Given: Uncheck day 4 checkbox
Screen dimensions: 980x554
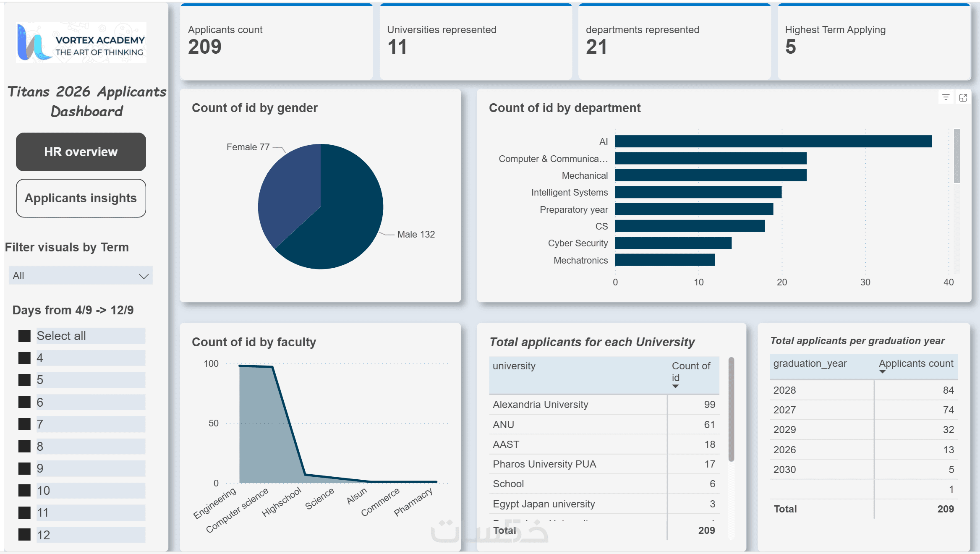Looking at the screenshot, I should [24, 358].
